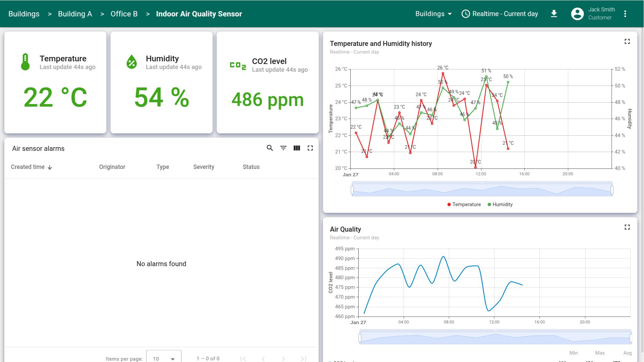
Task: Go to Office B breadcrumb
Action: [124, 14]
